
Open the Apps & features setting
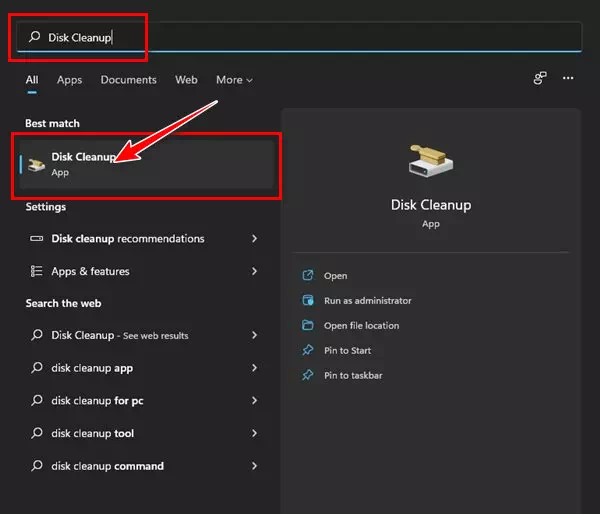tap(144, 271)
